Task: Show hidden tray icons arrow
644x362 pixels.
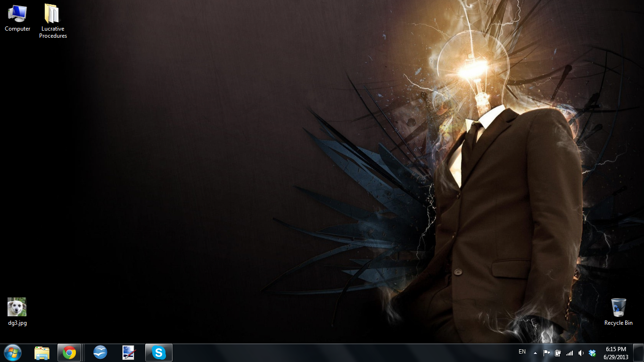Action: tap(535, 353)
